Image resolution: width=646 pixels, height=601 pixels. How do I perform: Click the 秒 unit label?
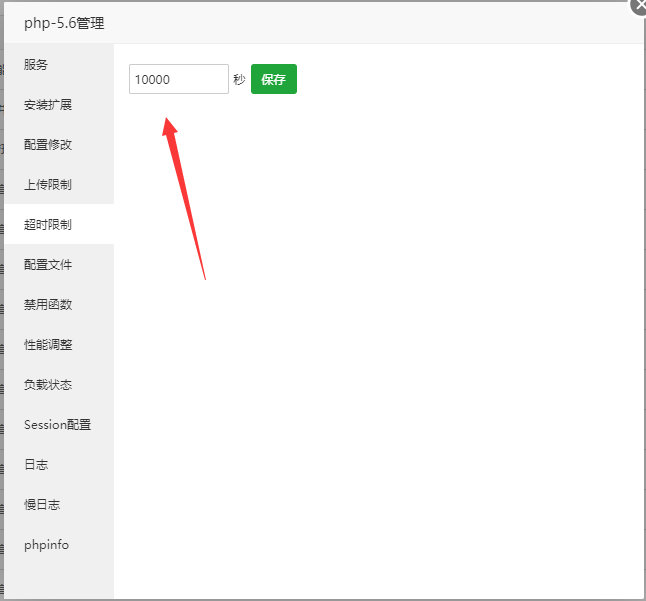click(x=239, y=79)
